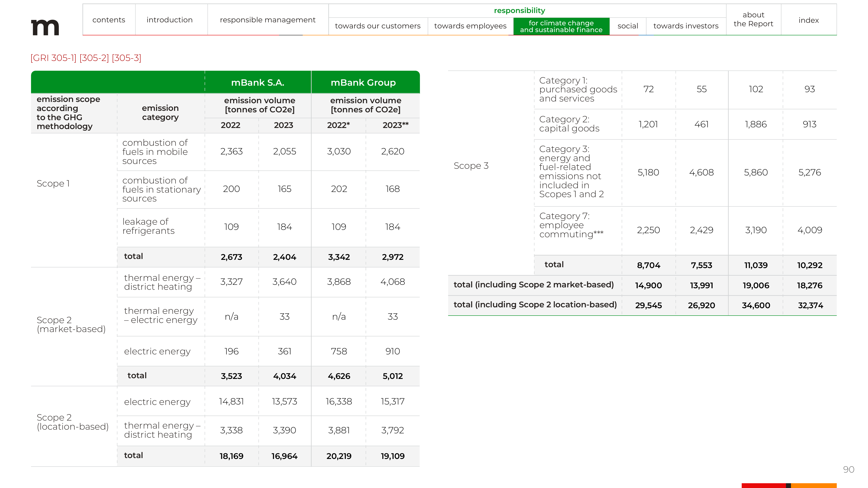Click Scope 1 total value '2,673'
Screen dimensions: 868x488
click(232, 257)
